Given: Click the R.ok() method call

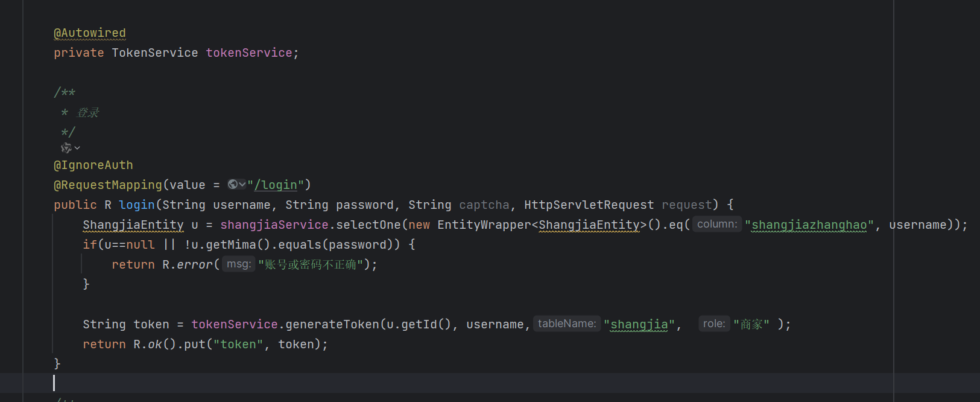Looking at the screenshot, I should tap(155, 344).
